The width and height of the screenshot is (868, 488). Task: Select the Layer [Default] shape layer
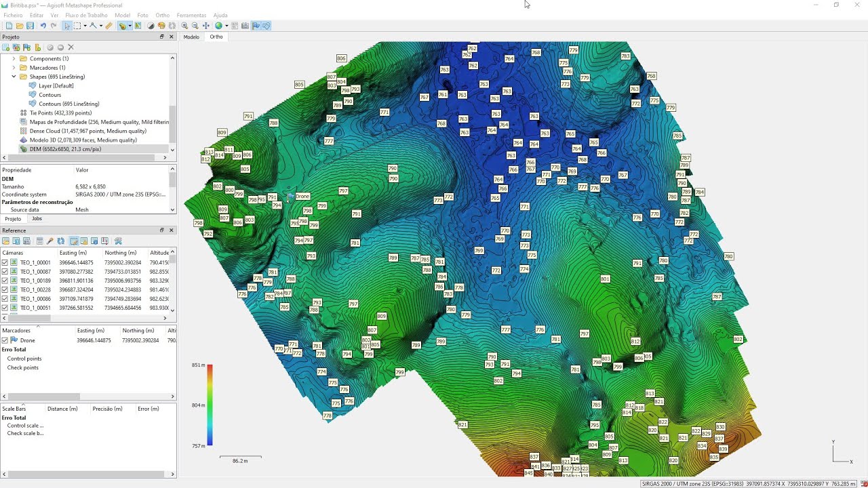coord(56,86)
